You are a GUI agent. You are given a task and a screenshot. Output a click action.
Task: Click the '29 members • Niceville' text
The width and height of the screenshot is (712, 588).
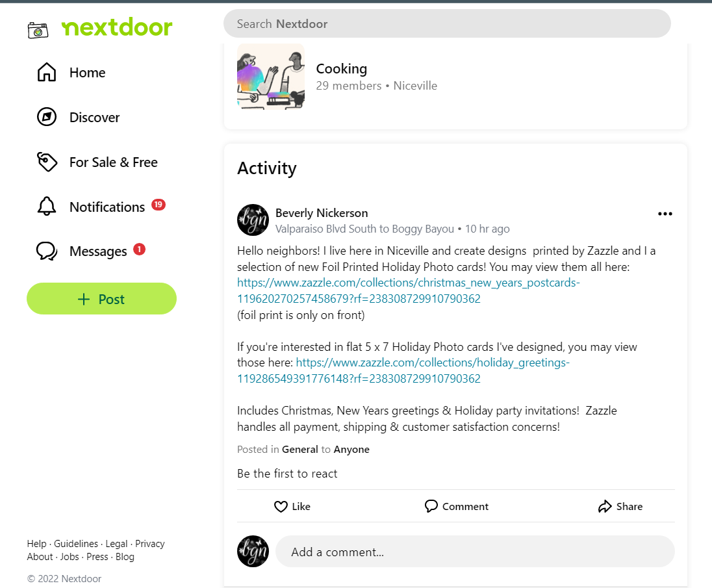(376, 86)
